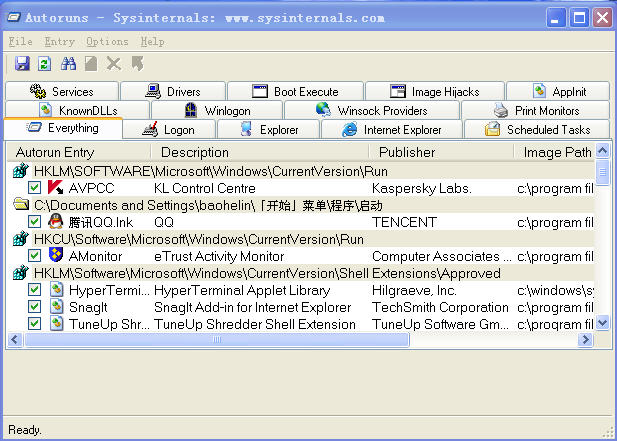
Task: Click the Kaspersky icon beside AVPCC
Action: coord(55,188)
